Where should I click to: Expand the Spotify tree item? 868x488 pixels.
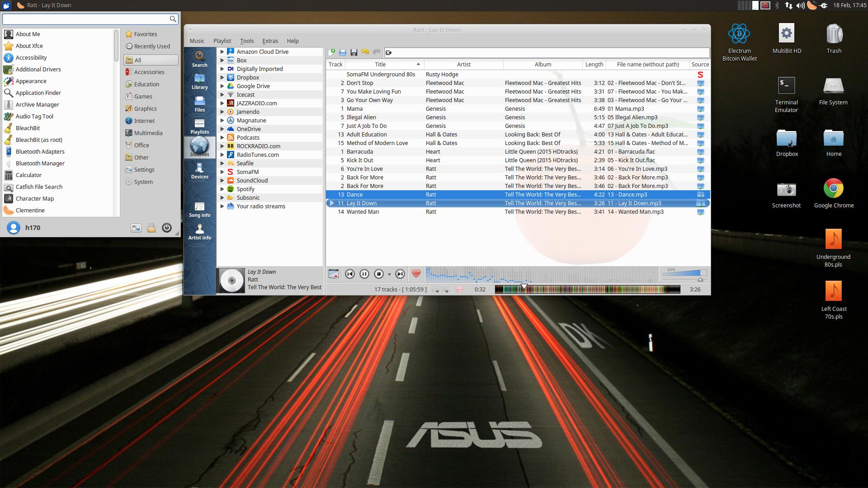click(x=222, y=189)
